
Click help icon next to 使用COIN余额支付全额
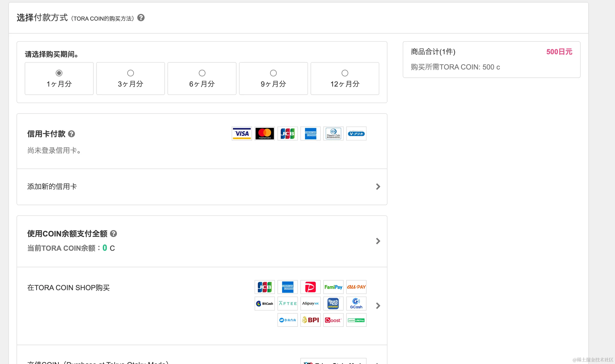pyautogui.click(x=113, y=234)
